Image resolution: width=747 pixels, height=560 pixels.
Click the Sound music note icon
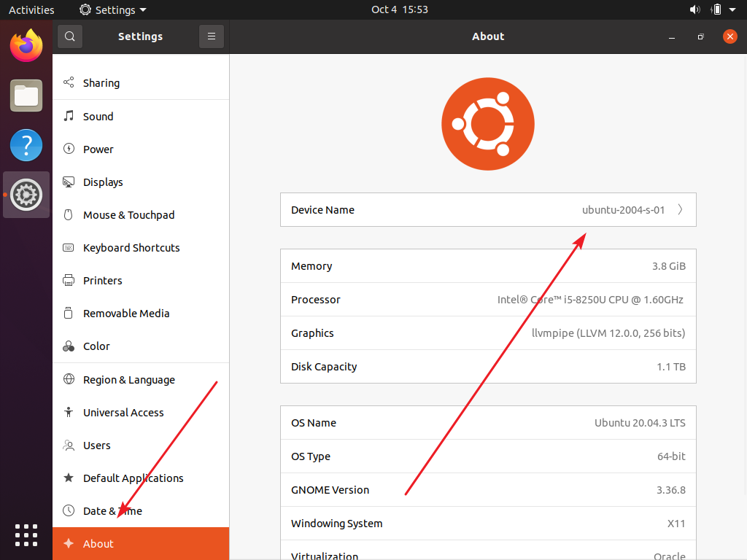click(x=69, y=116)
